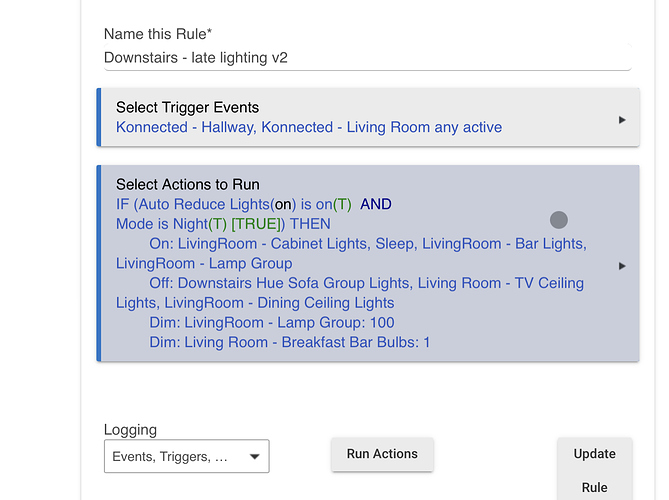This screenshot has height=500, width=669.
Task: Expand the Select Actions to Run arrow
Action: click(x=622, y=266)
